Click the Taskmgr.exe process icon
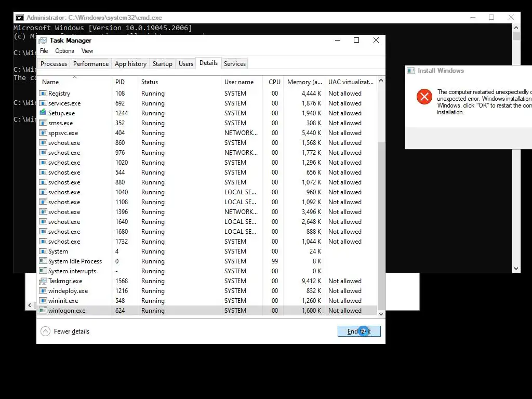Image resolution: width=532 pixels, height=399 pixels. point(43,281)
